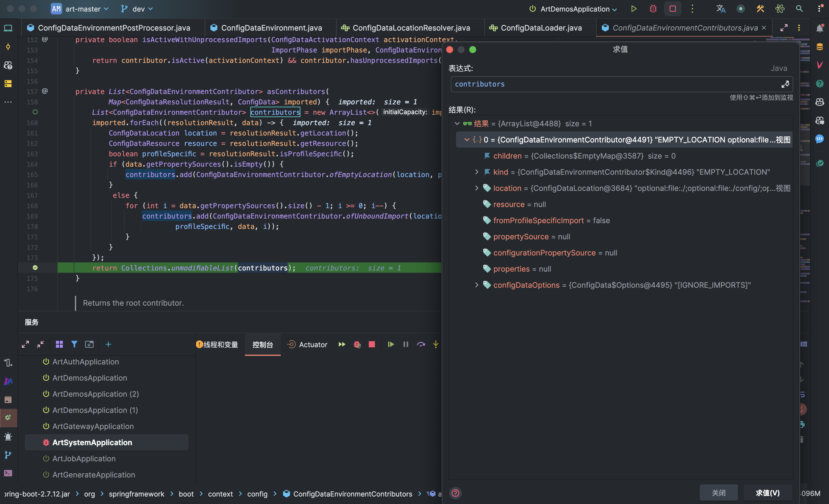
Task: Click the Step Over debugger icon
Action: (x=421, y=344)
